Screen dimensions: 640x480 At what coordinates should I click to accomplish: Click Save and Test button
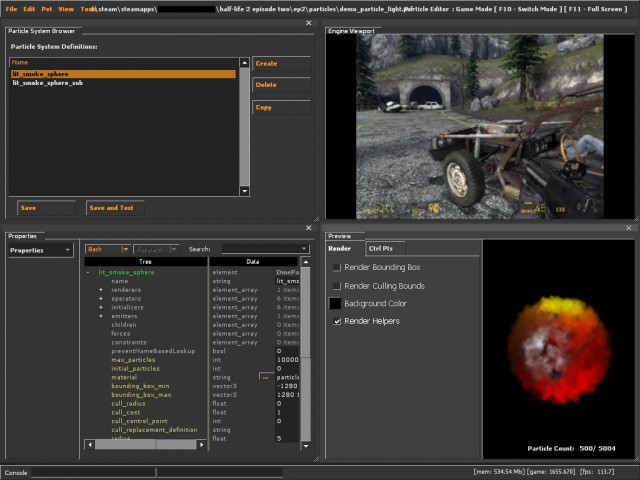coord(115,208)
